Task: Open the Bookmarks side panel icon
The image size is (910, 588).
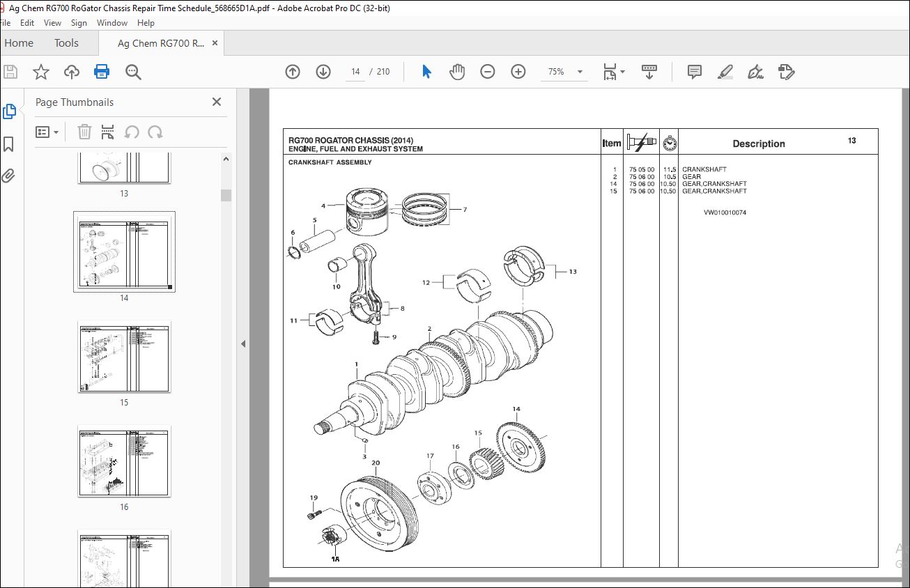Action: click(8, 144)
